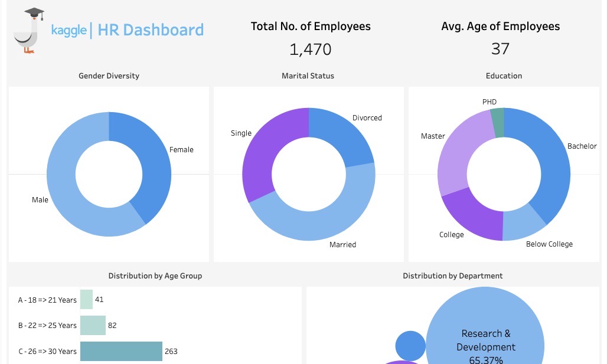Click the HR Dashboard title text
Screen dimensions: 607x364
tap(151, 30)
